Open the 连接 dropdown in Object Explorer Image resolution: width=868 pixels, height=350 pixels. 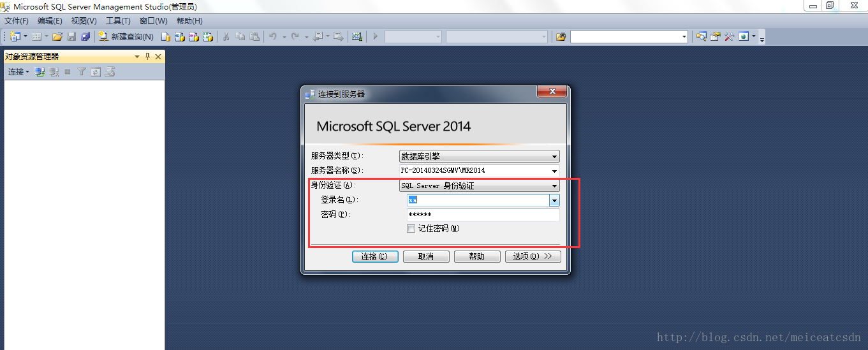click(18, 72)
